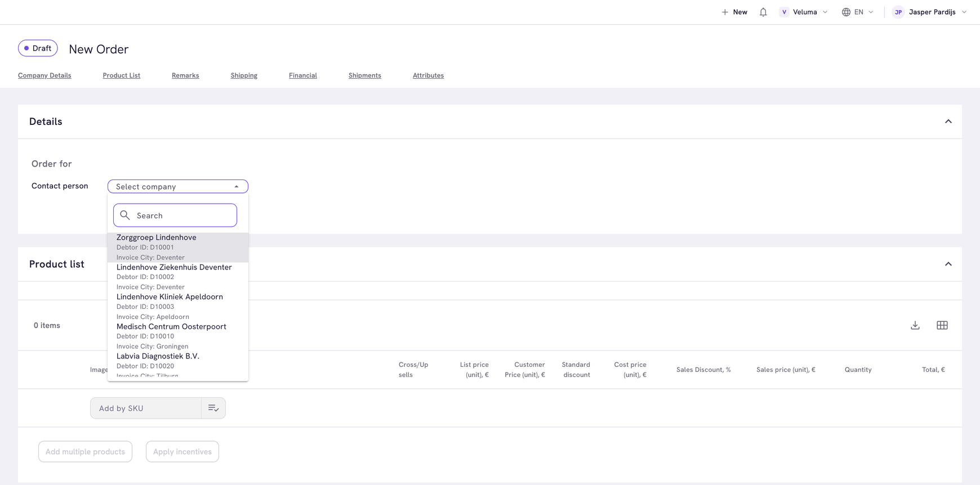The image size is (980, 485).
Task: Click the Veluma V logo icon
Action: point(784,12)
